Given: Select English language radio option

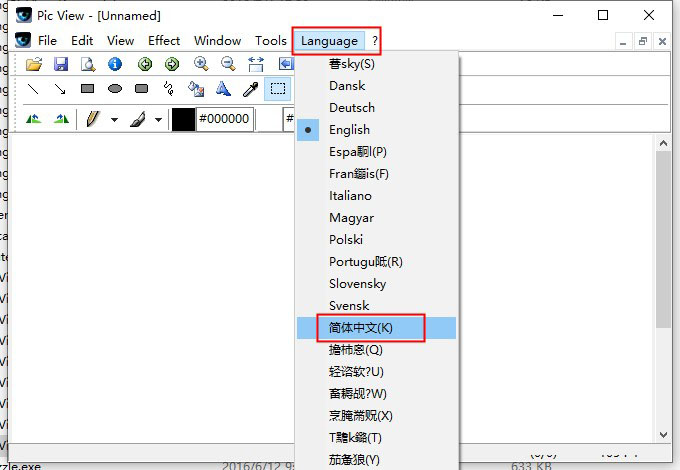Looking at the screenshot, I should point(376,130).
